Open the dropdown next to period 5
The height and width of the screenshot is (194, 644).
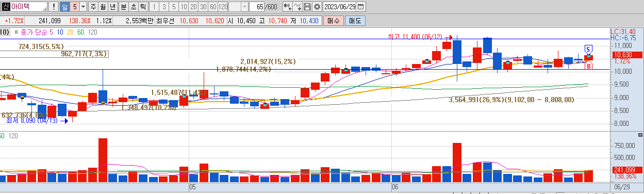[82, 7]
